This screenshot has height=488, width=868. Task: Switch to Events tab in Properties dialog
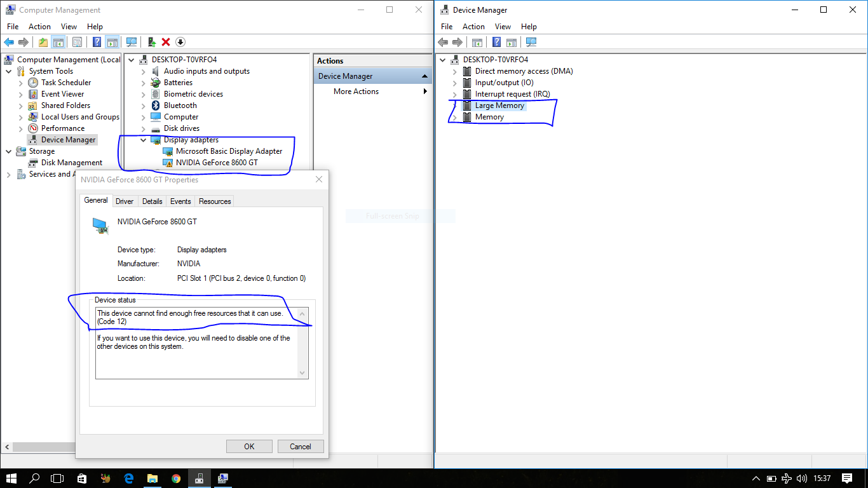click(x=180, y=201)
